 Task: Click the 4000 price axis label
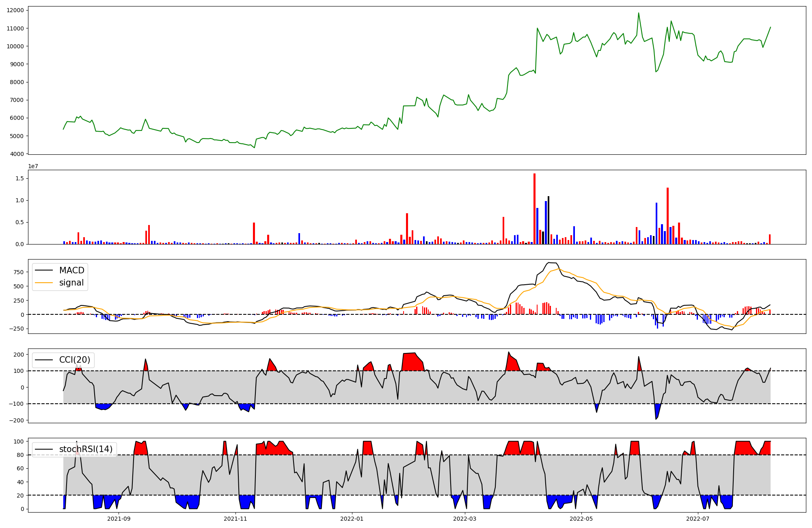click(17, 154)
